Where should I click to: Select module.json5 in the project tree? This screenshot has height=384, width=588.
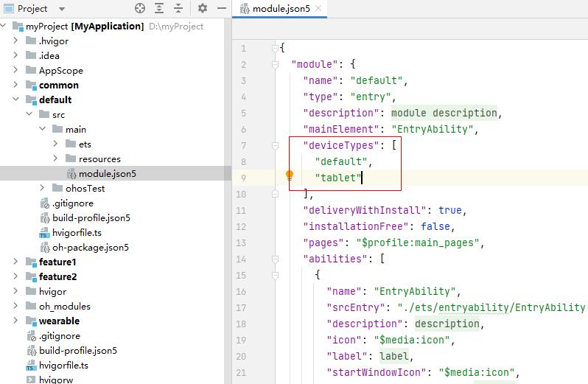tap(107, 174)
